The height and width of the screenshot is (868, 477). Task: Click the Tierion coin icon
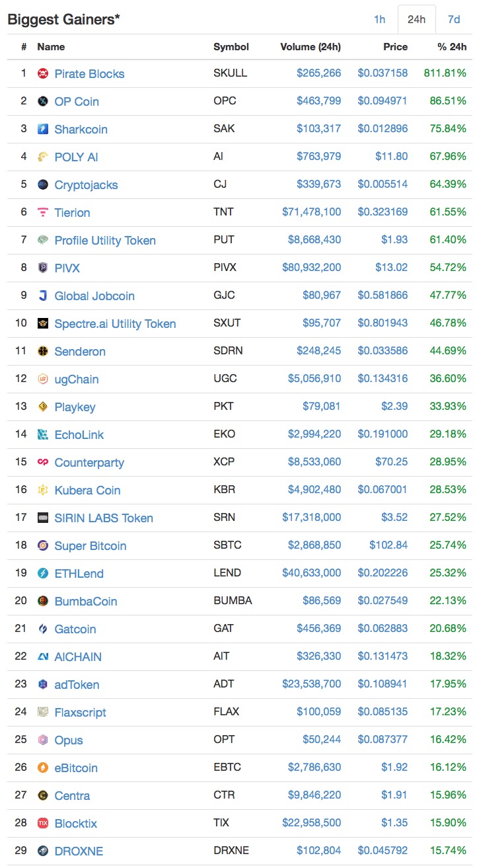click(x=43, y=212)
